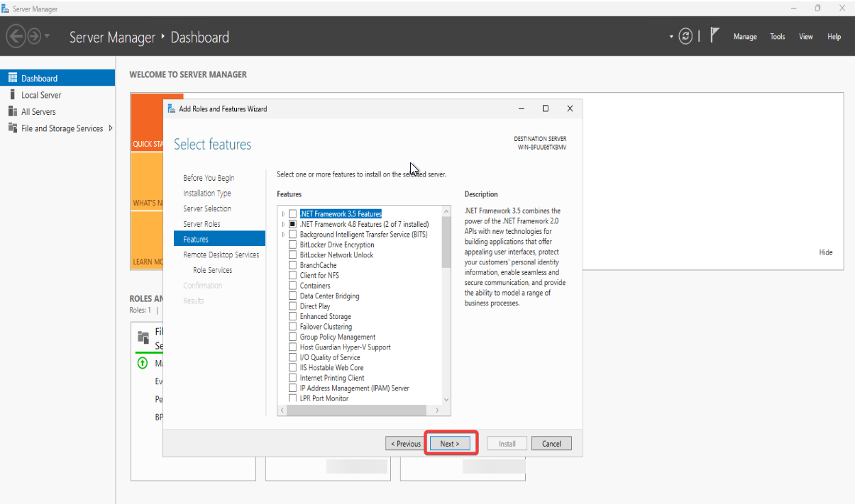Open All Servers sidebar icon
855x504 pixels.
[12, 111]
